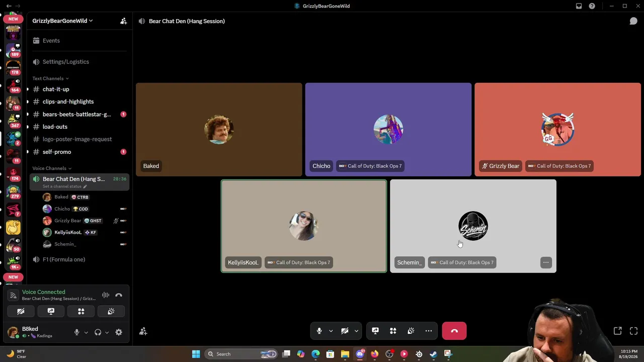The height and width of the screenshot is (362, 644).
Task: Hang up with the red disconnect button
Action: click(x=454, y=331)
